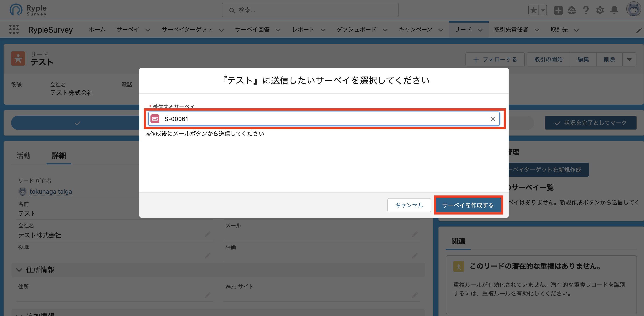
Task: Open the tokunaga taiga owner link
Action: point(51,191)
